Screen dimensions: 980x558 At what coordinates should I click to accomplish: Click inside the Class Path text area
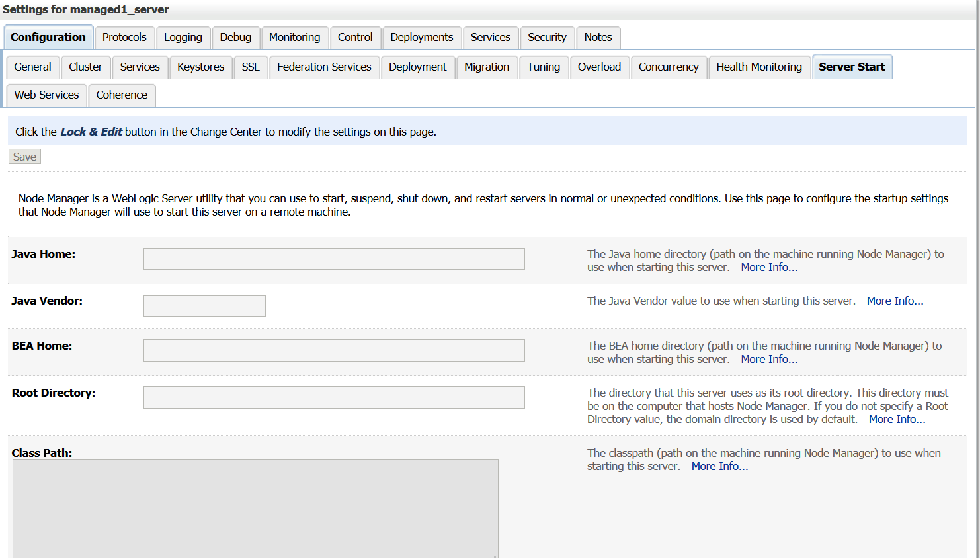255,509
